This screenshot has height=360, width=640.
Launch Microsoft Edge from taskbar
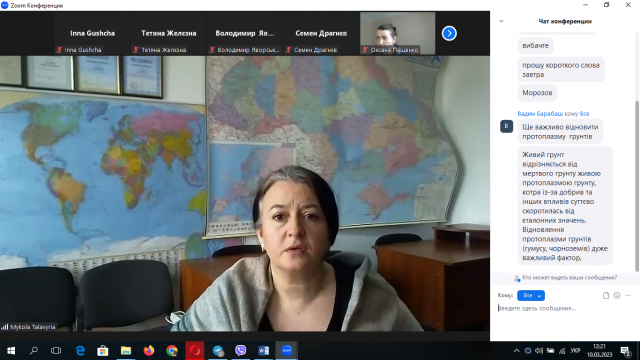80,351
